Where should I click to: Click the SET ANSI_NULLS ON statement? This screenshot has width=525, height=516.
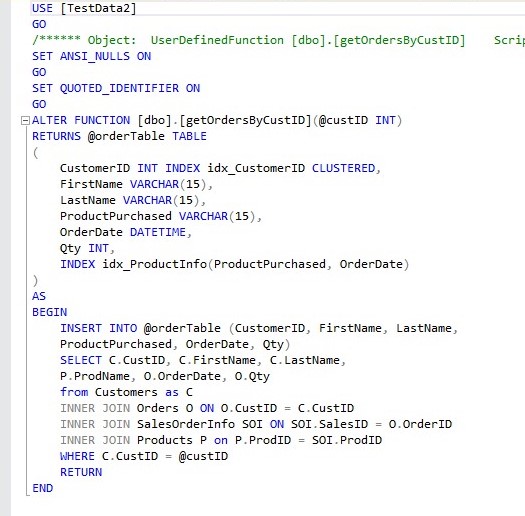[91, 56]
